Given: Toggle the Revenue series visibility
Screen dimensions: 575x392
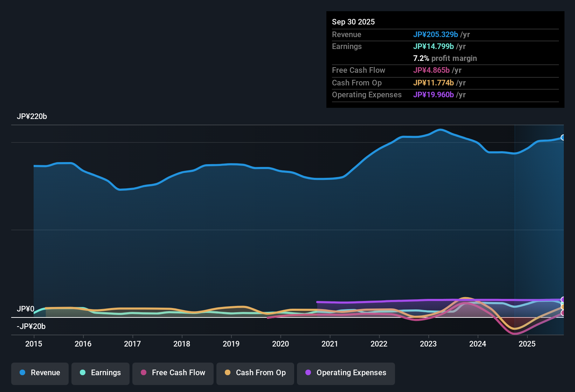Looking at the screenshot, I should click(40, 373).
